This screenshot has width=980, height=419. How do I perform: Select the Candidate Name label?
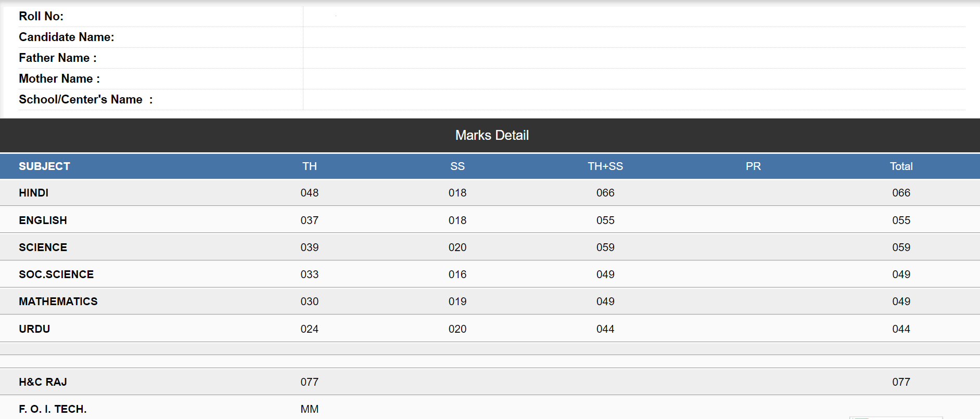point(67,37)
